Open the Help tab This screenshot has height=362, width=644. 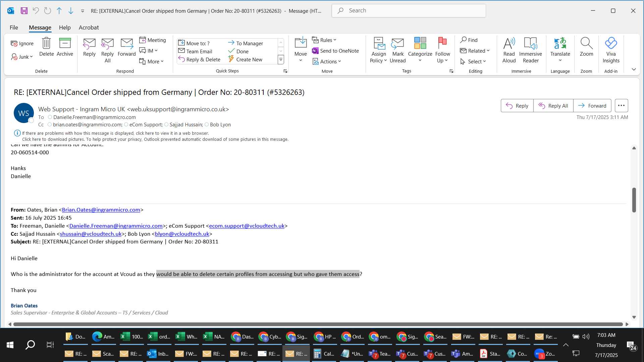click(x=65, y=27)
